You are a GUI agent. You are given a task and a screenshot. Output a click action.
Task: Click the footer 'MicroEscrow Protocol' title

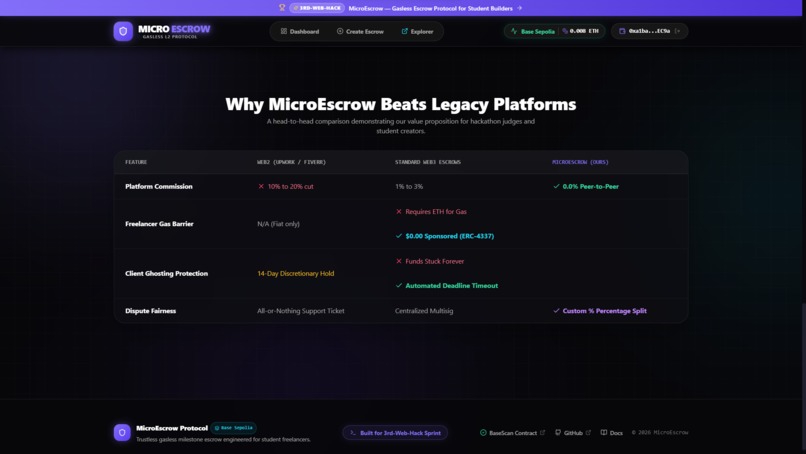172,428
